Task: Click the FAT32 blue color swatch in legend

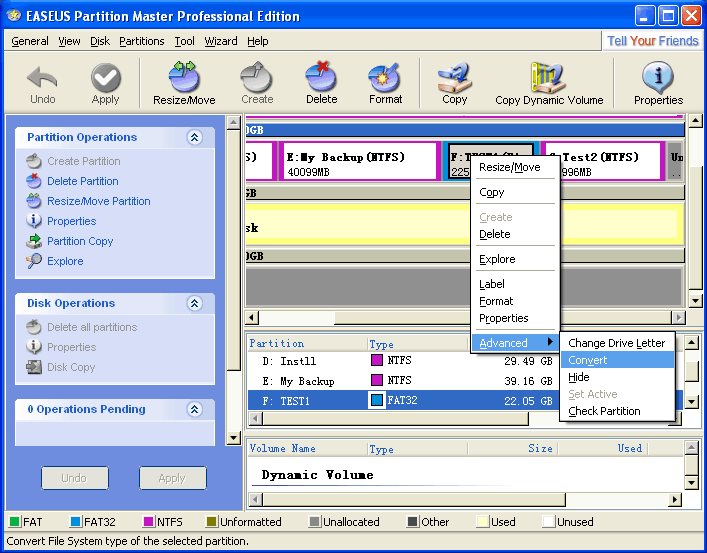Action: point(76,521)
